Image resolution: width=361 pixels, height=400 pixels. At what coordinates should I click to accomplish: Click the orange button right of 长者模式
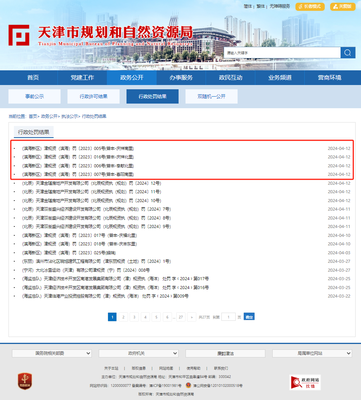pos(342,6)
